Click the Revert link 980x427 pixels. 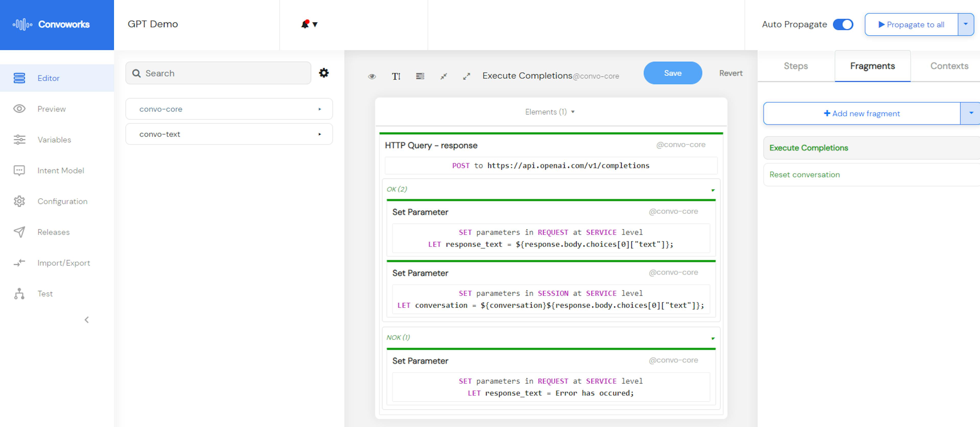click(730, 73)
